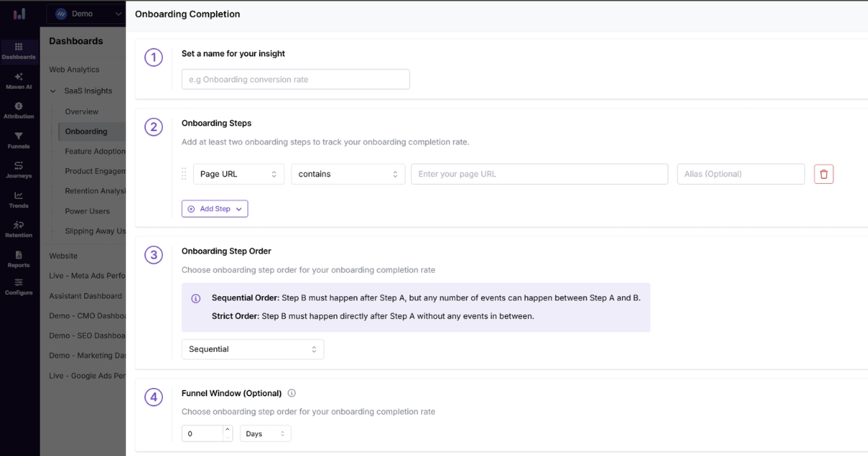Open the Trends section
The image size is (868, 456).
[19, 200]
